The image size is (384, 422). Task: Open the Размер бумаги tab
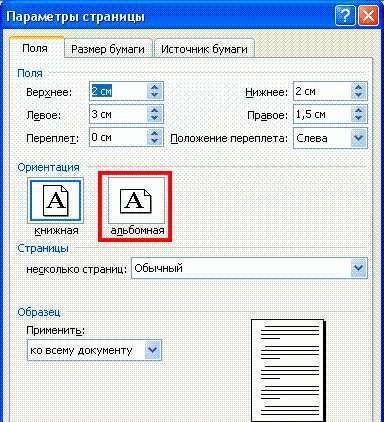[108, 49]
